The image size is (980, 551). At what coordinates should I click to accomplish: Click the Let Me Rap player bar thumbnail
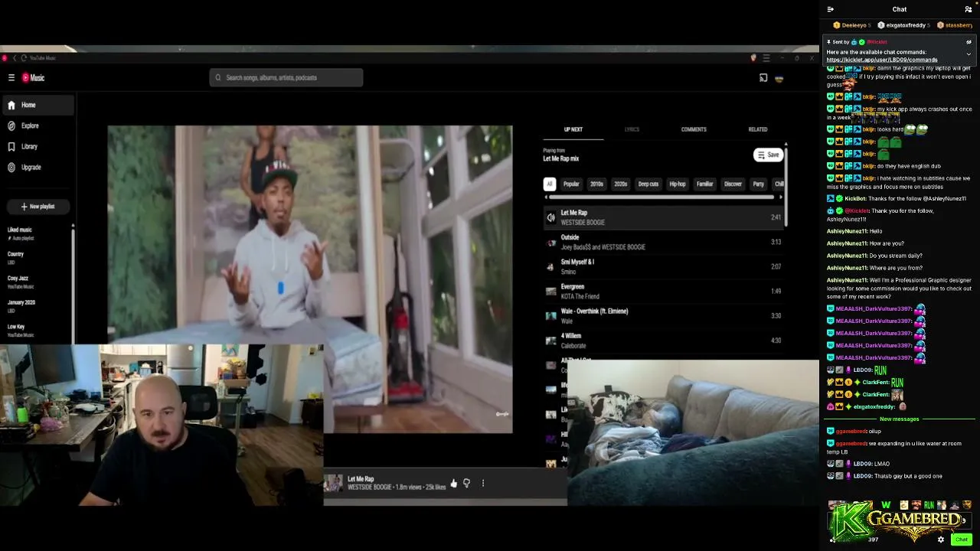point(333,483)
